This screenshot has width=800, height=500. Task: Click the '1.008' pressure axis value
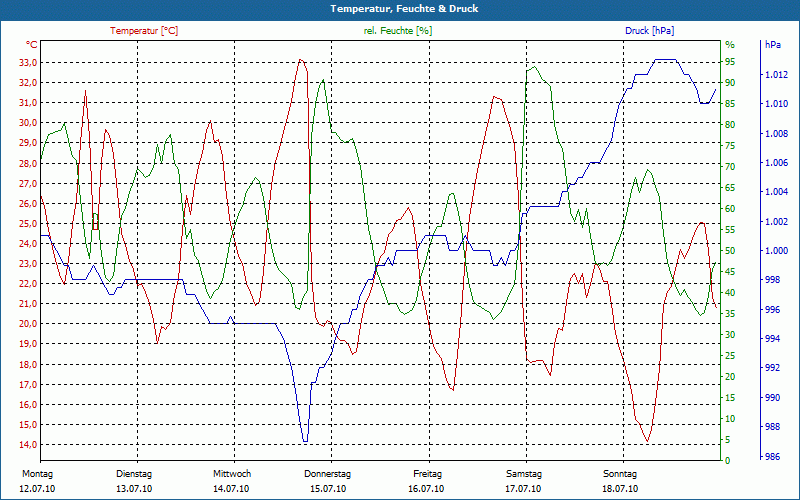(776, 134)
